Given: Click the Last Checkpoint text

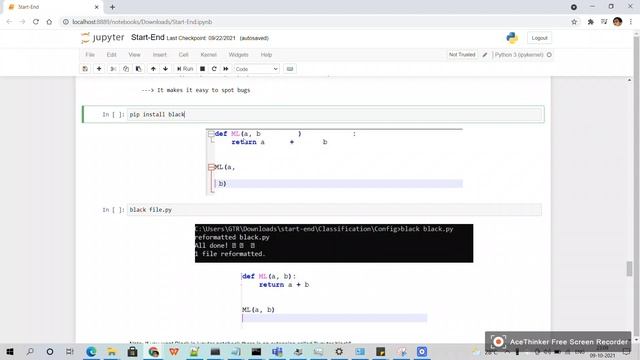Looking at the screenshot, I should click(201, 38).
